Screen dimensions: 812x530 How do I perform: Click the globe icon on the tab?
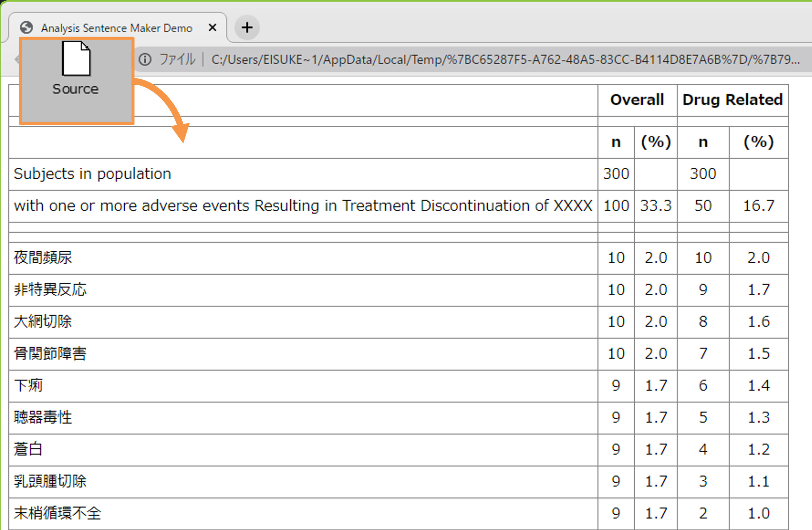(27, 28)
